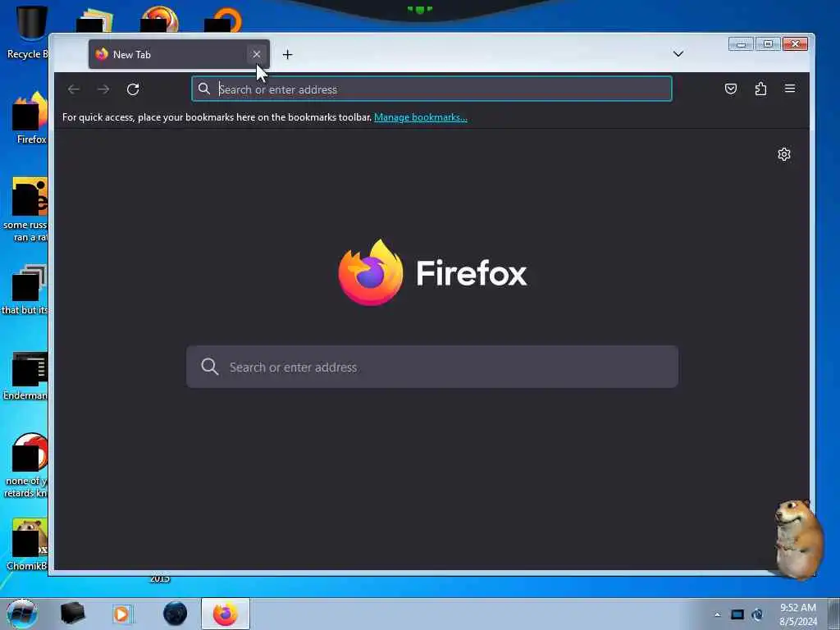Image resolution: width=840 pixels, height=630 pixels.
Task: Expand the list all tabs chevron
Action: click(x=678, y=54)
